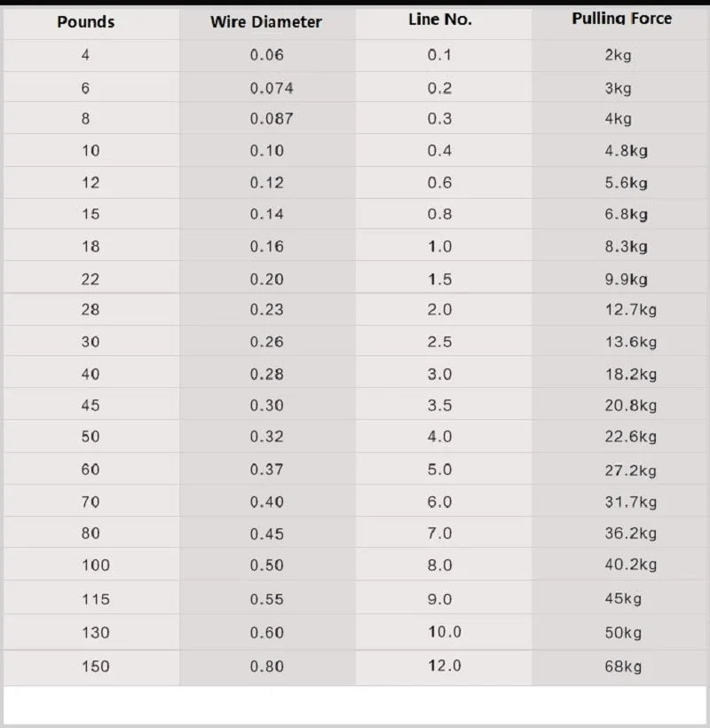This screenshot has height=728, width=710.
Task: Click the 45 pounds cell
Action: pyautogui.click(x=91, y=406)
